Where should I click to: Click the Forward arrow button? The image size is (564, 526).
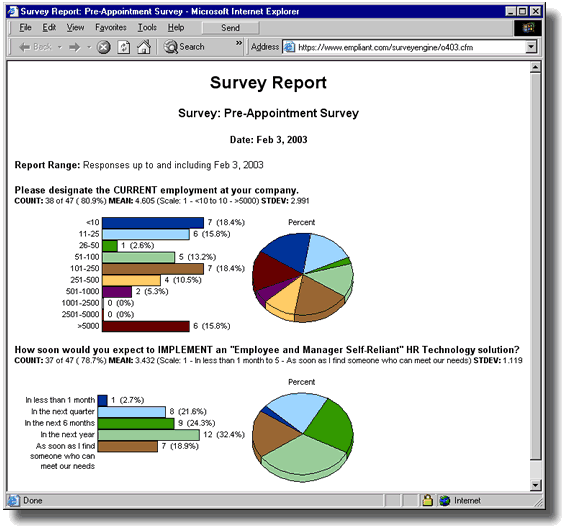[x=75, y=47]
